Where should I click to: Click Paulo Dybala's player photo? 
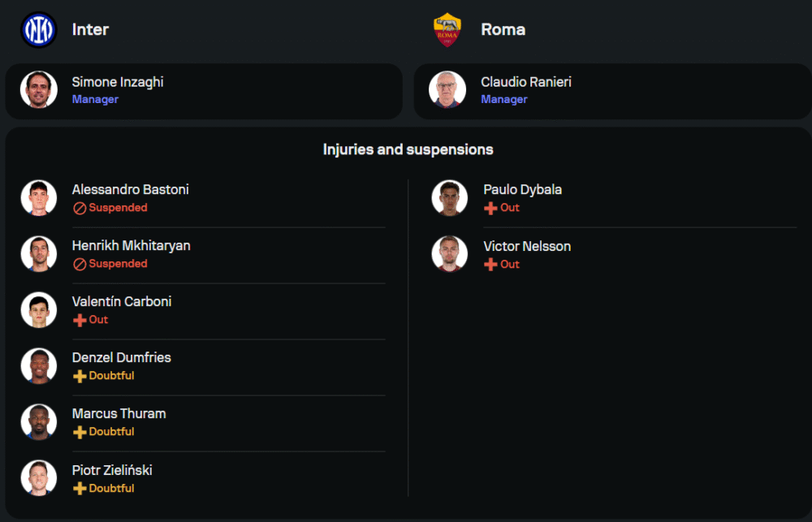449,198
